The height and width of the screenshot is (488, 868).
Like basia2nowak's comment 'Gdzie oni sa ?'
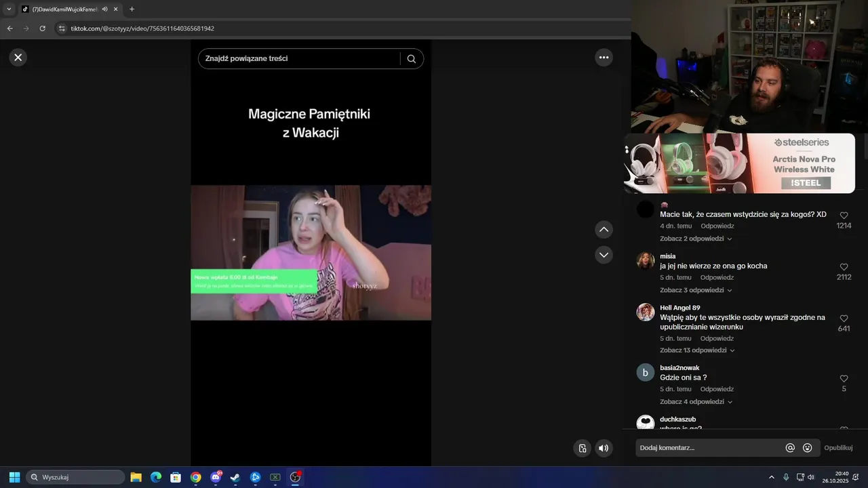tap(844, 379)
